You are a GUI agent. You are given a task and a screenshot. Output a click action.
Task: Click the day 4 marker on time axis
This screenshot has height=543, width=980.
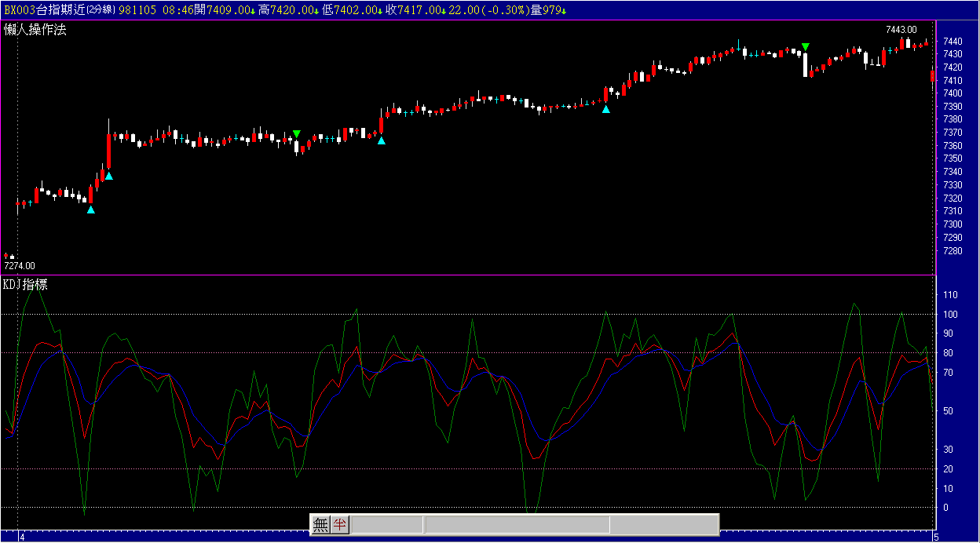[22, 538]
